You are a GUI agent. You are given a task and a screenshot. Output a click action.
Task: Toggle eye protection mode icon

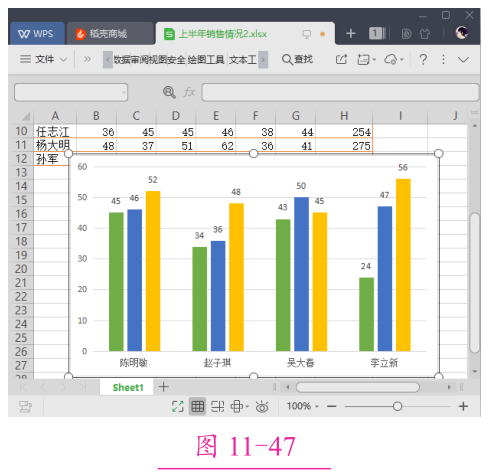point(262,406)
